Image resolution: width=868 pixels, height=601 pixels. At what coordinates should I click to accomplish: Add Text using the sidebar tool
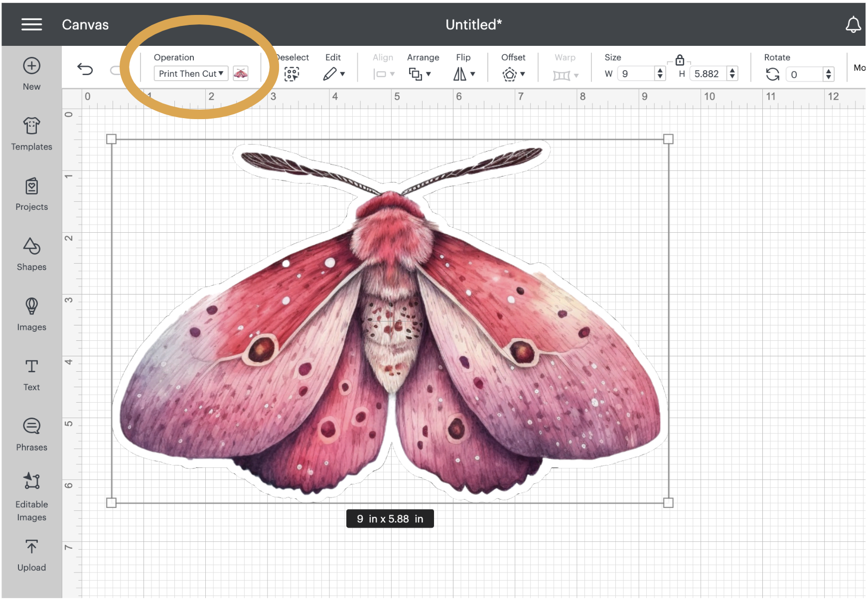click(31, 374)
